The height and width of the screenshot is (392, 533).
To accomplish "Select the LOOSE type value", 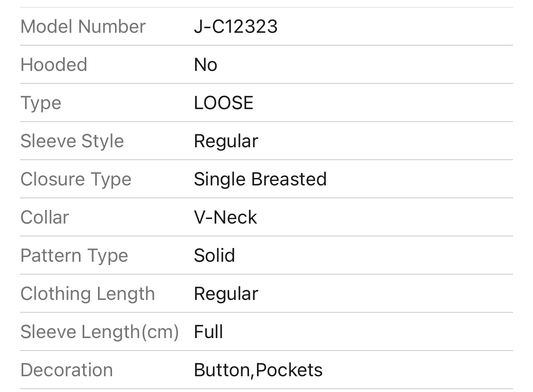I will [223, 103].
